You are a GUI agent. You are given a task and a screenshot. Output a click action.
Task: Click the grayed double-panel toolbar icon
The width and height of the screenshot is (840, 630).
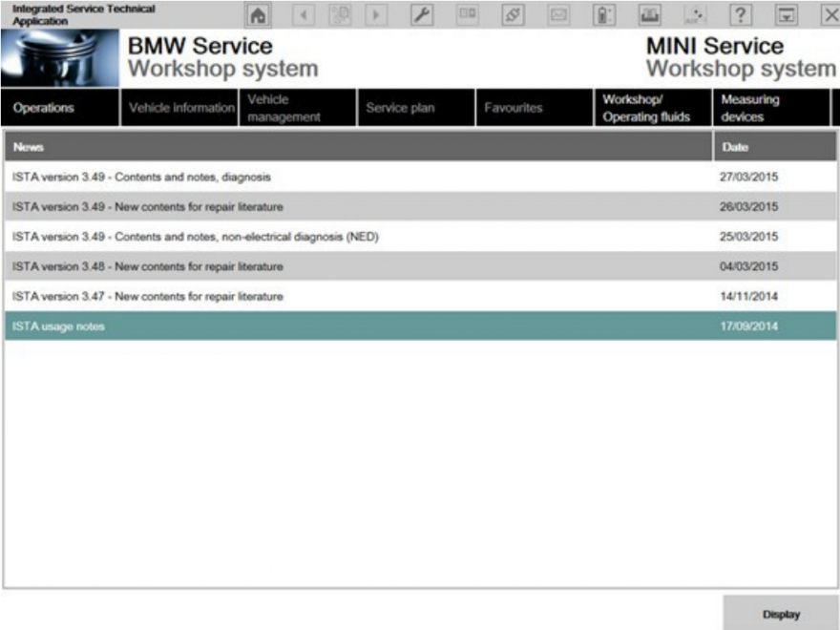(x=467, y=15)
